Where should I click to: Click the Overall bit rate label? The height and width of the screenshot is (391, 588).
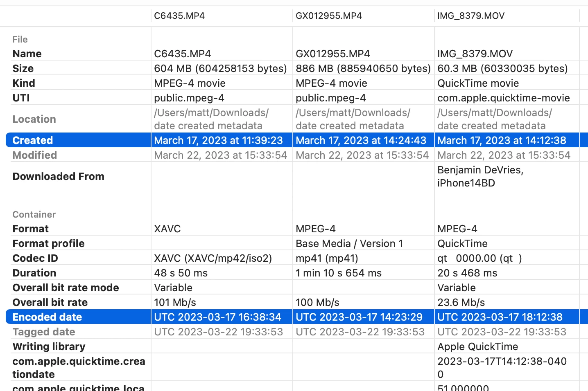click(50, 302)
